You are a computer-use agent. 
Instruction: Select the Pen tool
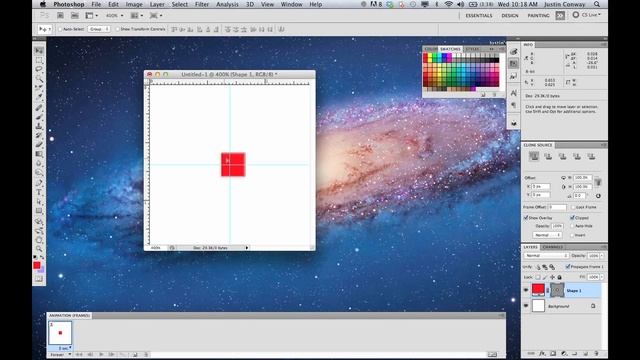coord(39,182)
